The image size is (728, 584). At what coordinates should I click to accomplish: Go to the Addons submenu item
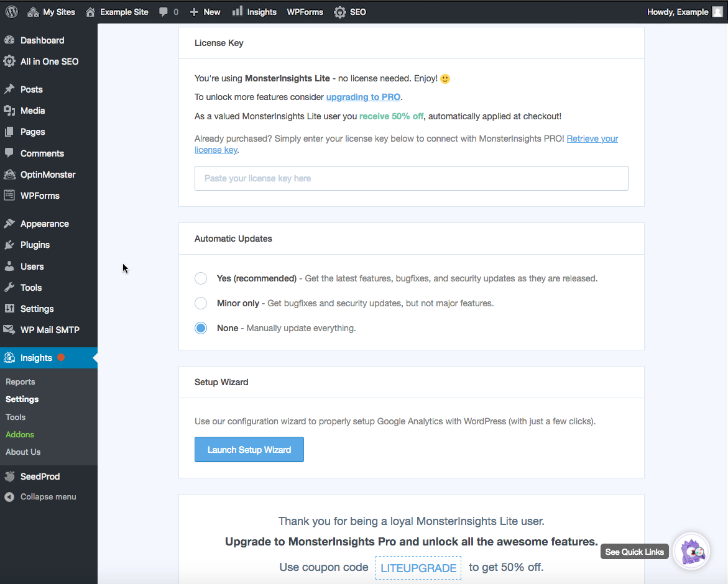pos(20,435)
